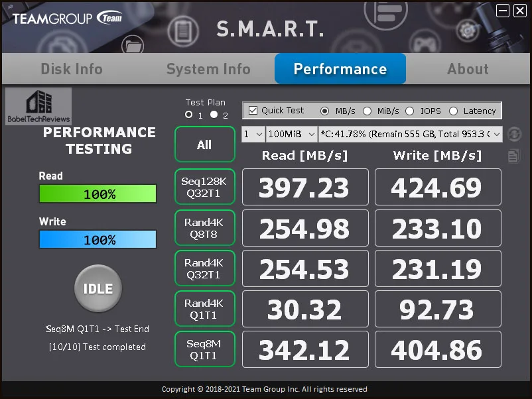Click the '[10/10] Test completed' status text
Viewport: 532px width, 399px height.
point(98,347)
